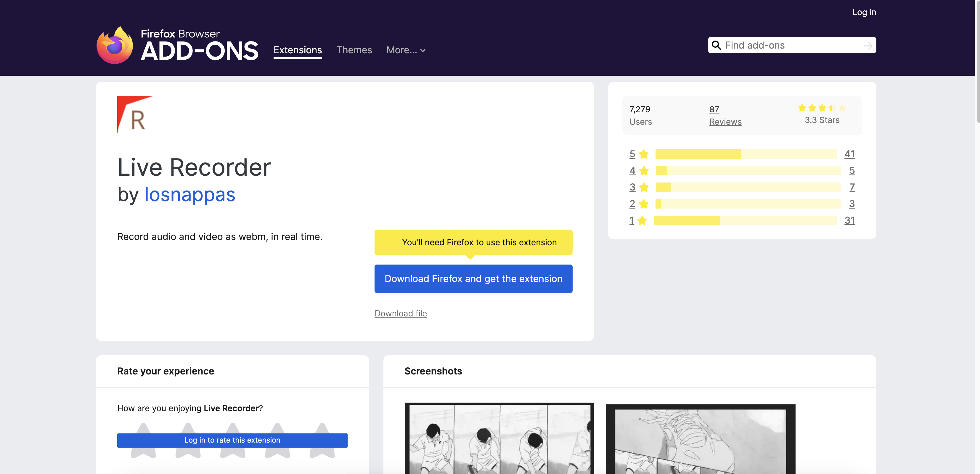The width and height of the screenshot is (980, 474).
Task: Click the "Live Recorder" title heading
Action: tap(194, 167)
